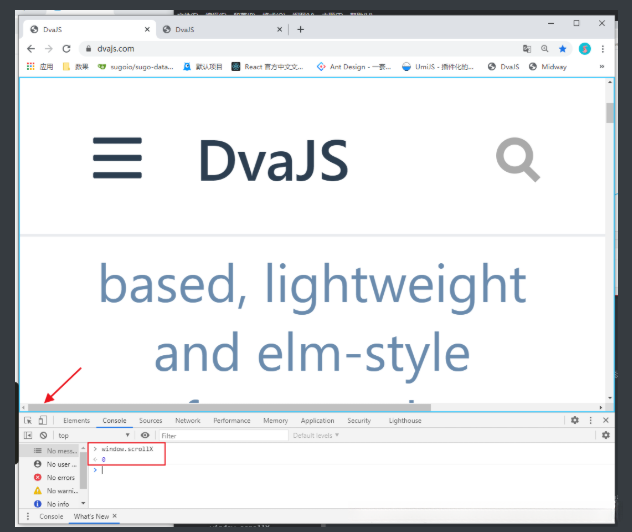The width and height of the screenshot is (632, 532).
Task: Toggle the console sidebar
Action: tap(28, 435)
